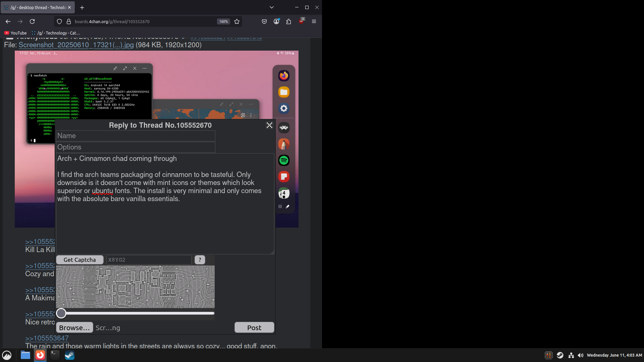
Task: Click the Firefox icon in posted screenshot dock
Action: coord(284,76)
